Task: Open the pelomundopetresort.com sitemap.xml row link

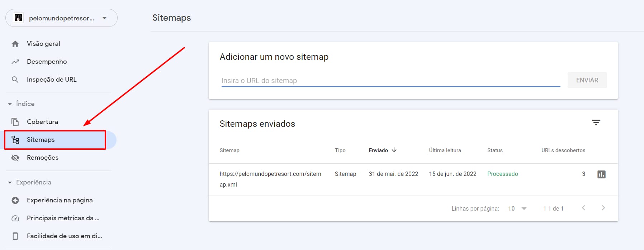Action: [270, 174]
